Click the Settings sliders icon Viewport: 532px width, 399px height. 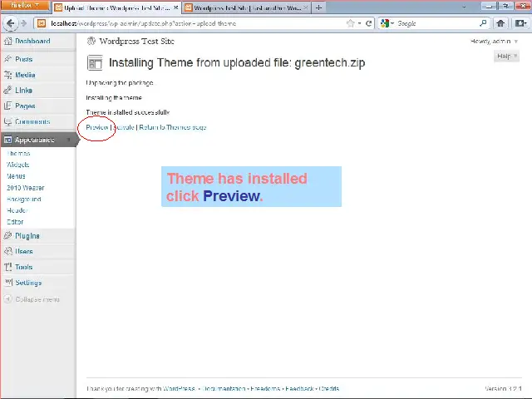coord(7,283)
